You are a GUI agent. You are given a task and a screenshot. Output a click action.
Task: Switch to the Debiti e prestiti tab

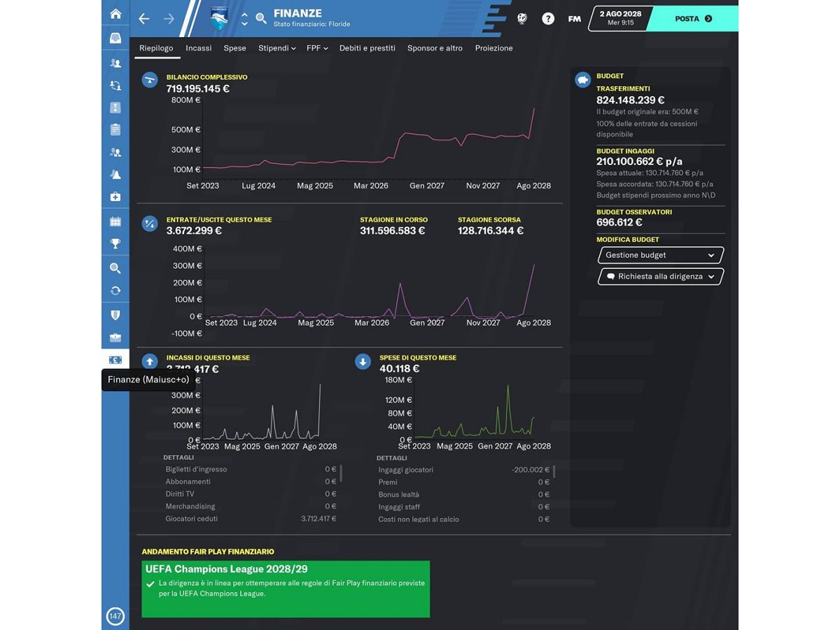[x=367, y=48]
